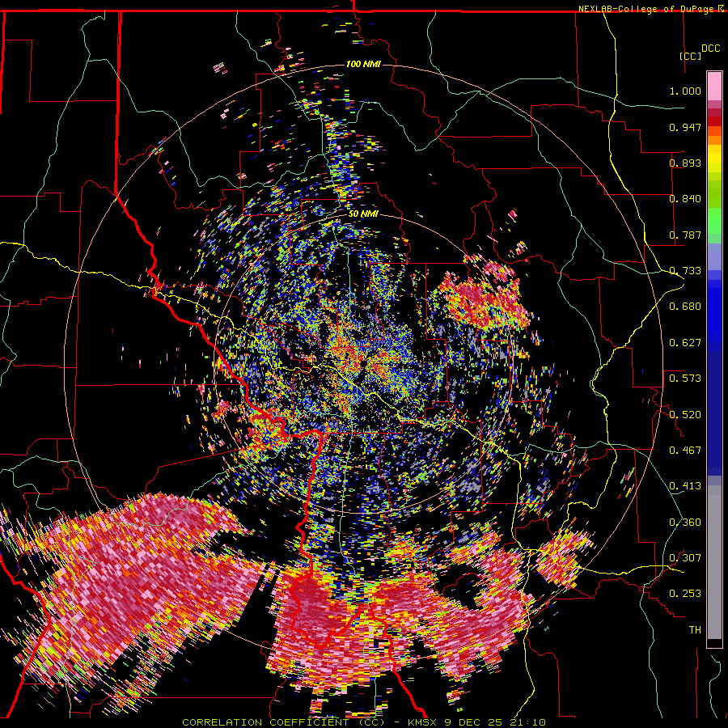This screenshot has height=728, width=728.
Task: Select the 0.627 scale value
Action: 685,343
